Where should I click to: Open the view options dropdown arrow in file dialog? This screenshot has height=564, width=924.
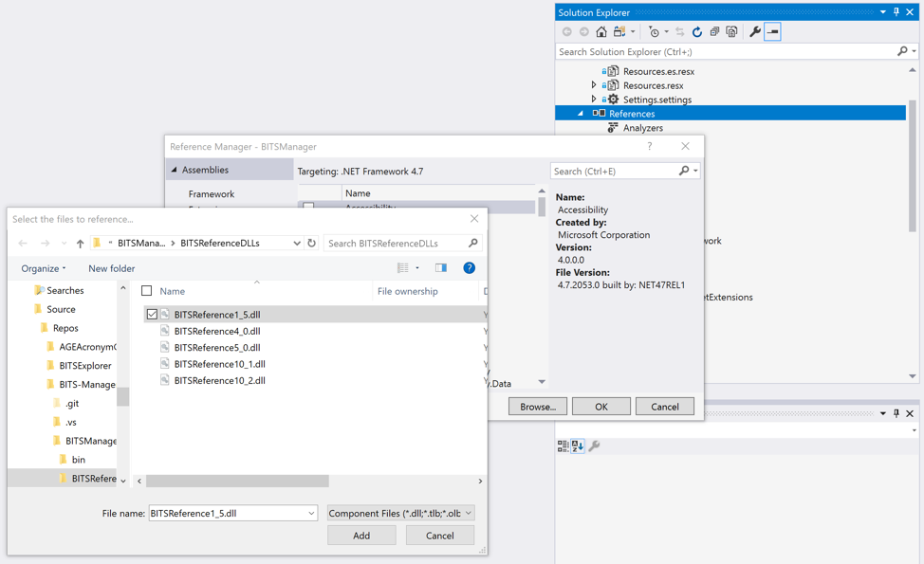coord(417,268)
